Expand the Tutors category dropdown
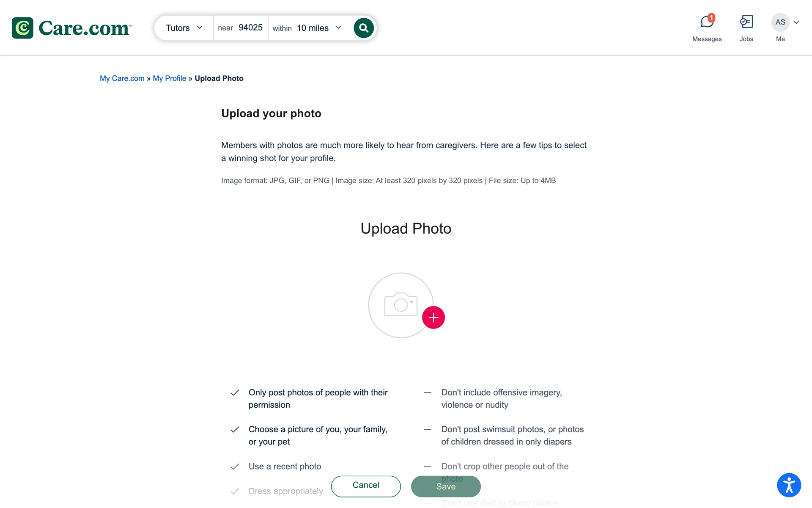Viewport: 812px width, 508px height. [x=184, y=28]
